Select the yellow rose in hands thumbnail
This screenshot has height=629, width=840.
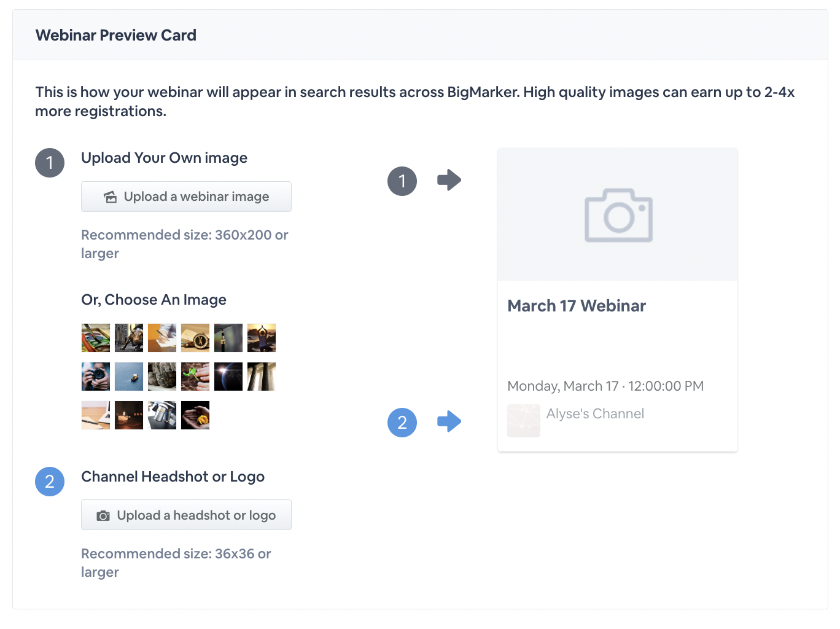tap(195, 415)
